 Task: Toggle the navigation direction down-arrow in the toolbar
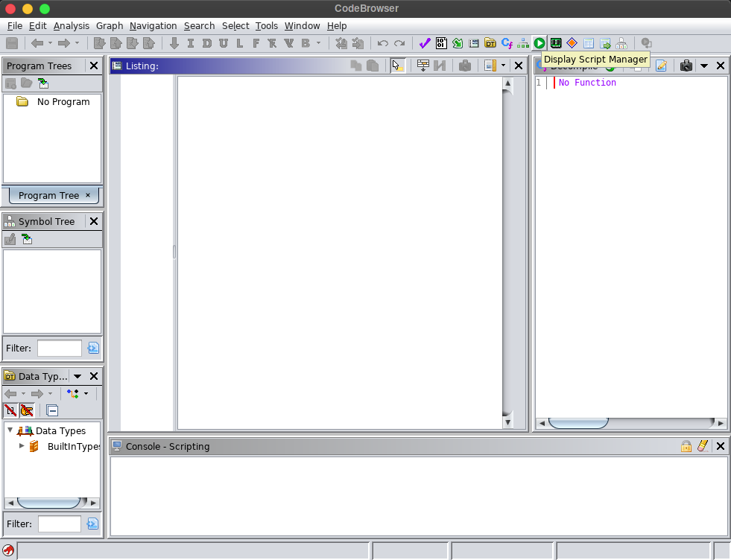(174, 43)
